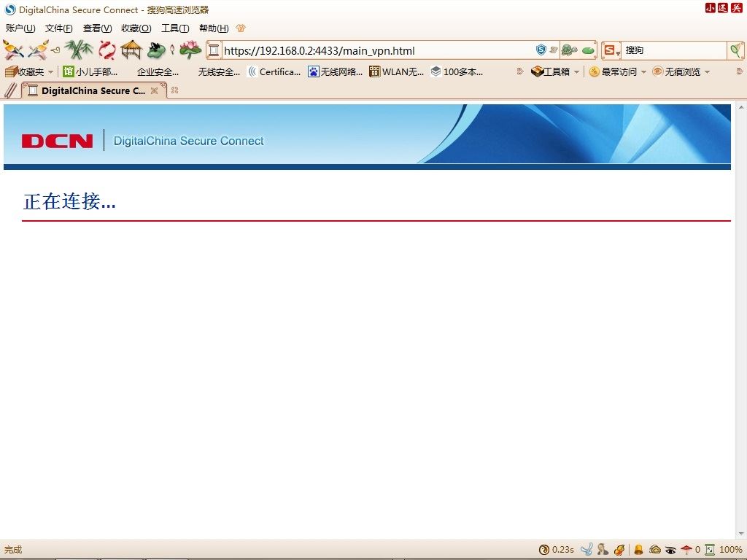
Task: Open the 文件(F) menu
Action: pyautogui.click(x=58, y=28)
